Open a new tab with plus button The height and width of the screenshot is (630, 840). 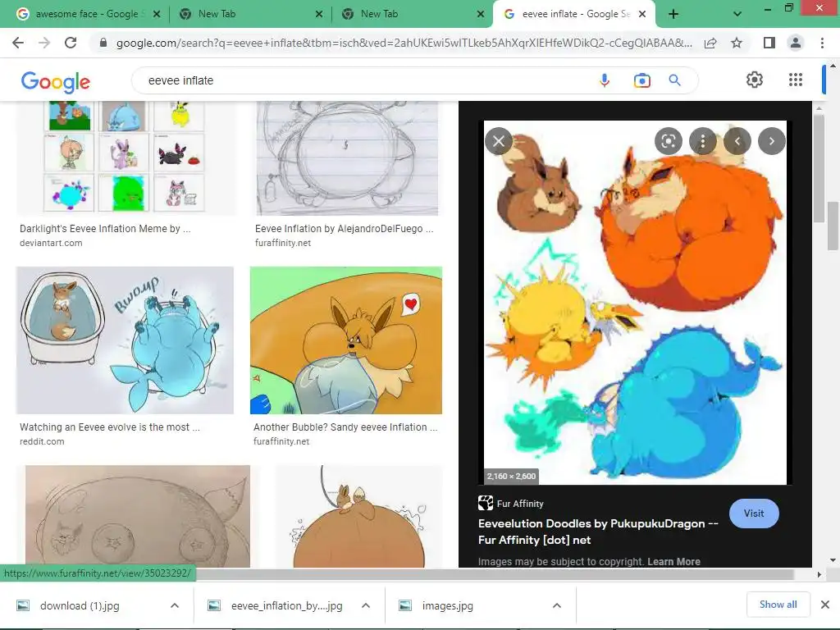(673, 14)
